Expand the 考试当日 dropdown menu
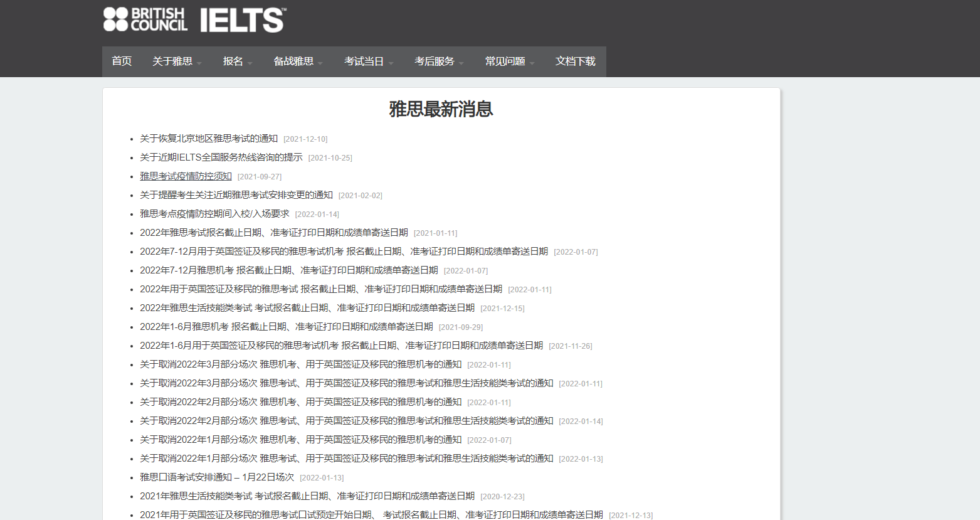 pos(368,61)
